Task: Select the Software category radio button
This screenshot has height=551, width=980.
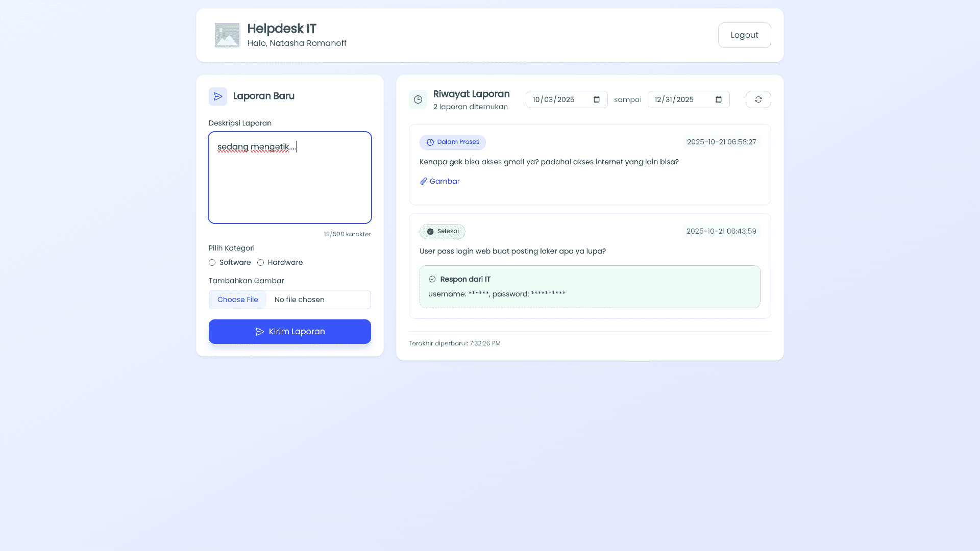Action: [212, 262]
